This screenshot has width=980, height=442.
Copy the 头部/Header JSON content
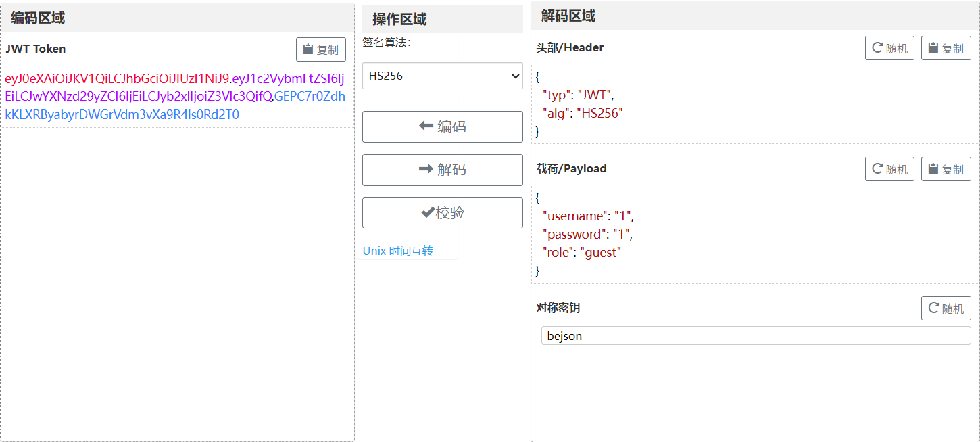click(x=946, y=48)
